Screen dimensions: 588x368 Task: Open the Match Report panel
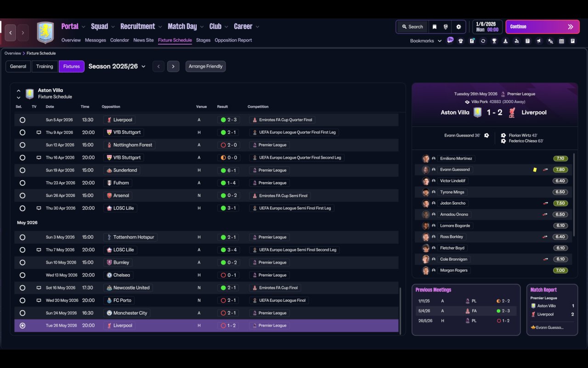pos(552,310)
